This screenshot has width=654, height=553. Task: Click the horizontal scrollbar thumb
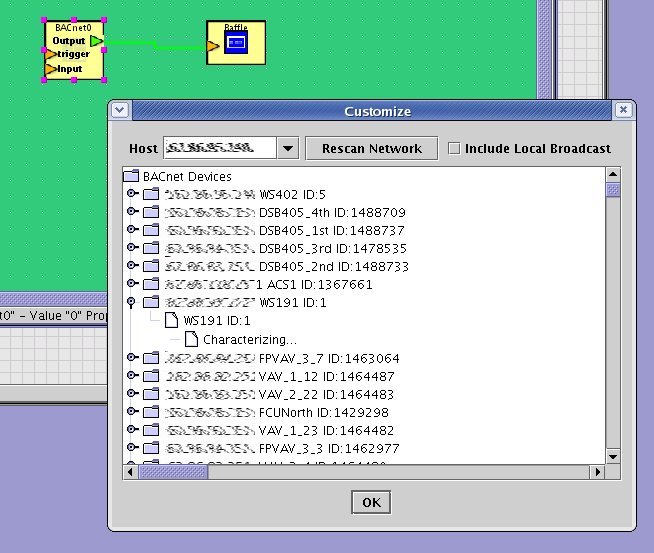click(x=173, y=472)
